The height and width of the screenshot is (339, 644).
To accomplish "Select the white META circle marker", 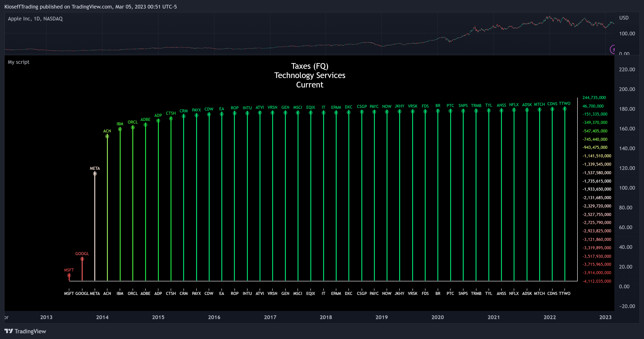I will pyautogui.click(x=95, y=174).
